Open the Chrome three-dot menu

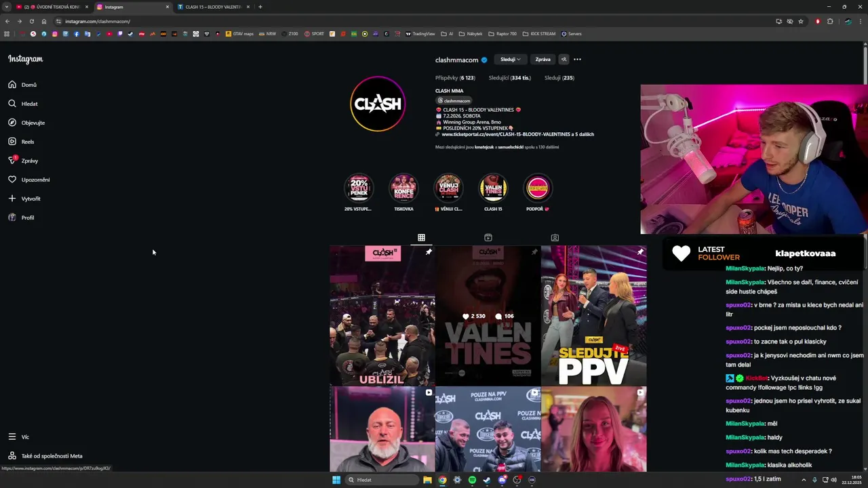point(861,21)
